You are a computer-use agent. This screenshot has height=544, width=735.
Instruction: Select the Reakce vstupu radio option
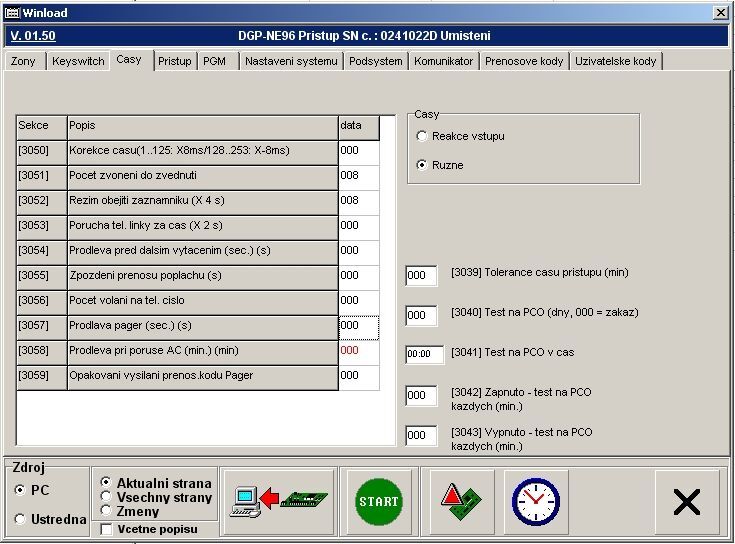click(x=422, y=136)
